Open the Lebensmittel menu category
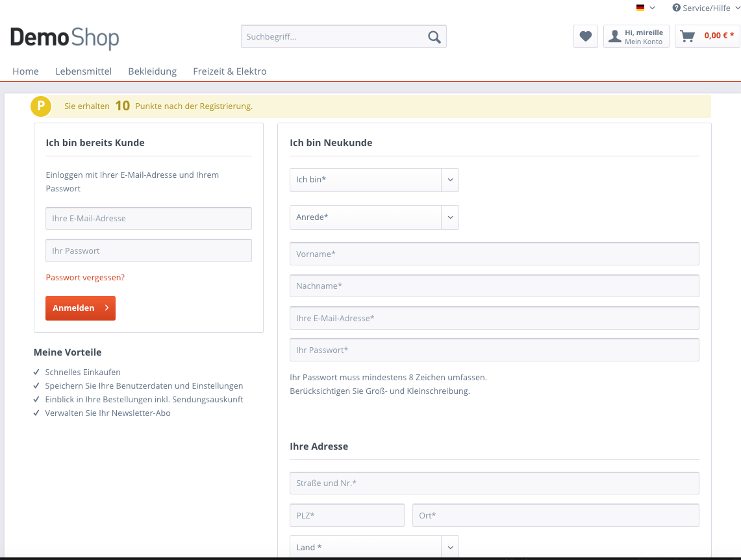Viewport: 741px width, 560px height. pyautogui.click(x=83, y=71)
